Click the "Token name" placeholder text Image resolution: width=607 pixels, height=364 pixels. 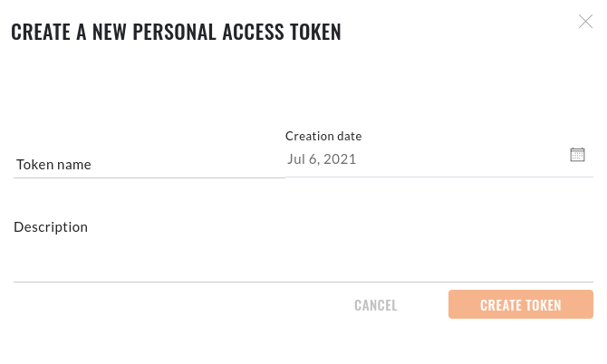coord(53,165)
